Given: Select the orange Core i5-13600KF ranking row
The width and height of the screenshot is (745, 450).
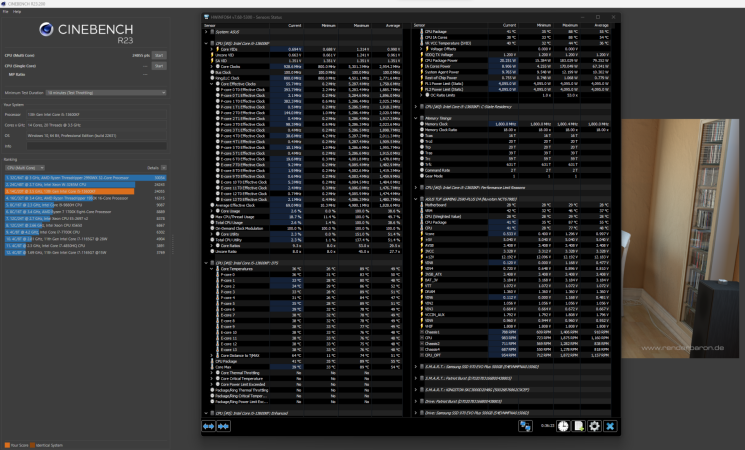Looking at the screenshot, I should coord(86,191).
